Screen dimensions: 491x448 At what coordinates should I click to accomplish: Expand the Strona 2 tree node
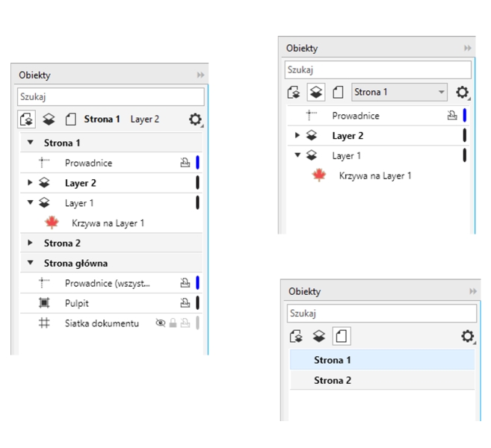click(31, 243)
